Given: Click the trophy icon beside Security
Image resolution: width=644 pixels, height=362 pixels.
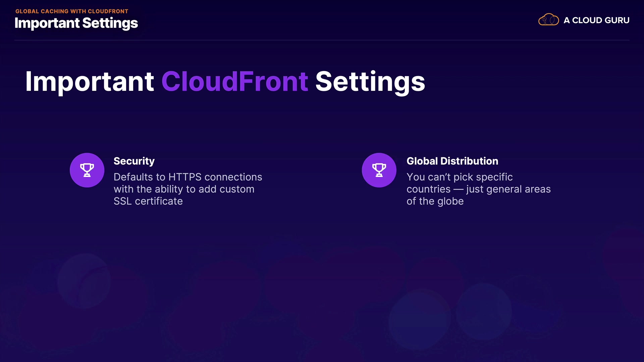Looking at the screenshot, I should 87,170.
